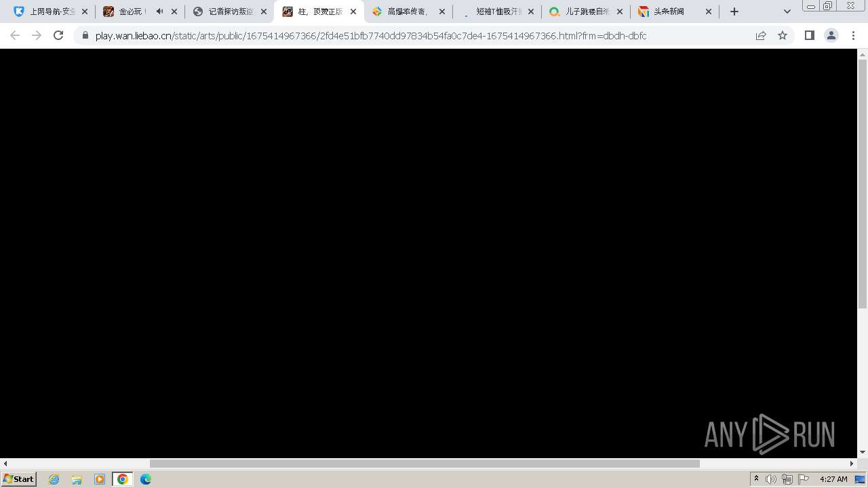
Task: Open Windows Media Player from taskbar
Action: click(100, 479)
